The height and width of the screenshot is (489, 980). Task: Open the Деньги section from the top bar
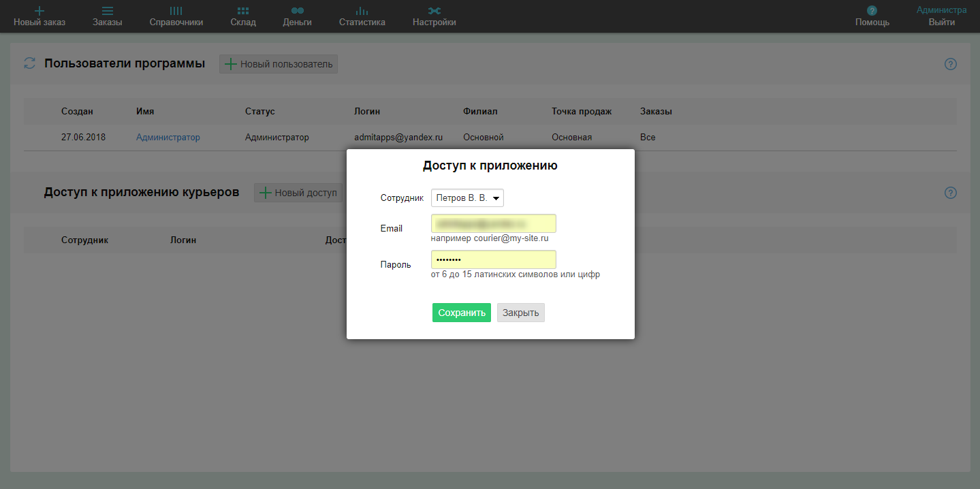click(x=298, y=16)
